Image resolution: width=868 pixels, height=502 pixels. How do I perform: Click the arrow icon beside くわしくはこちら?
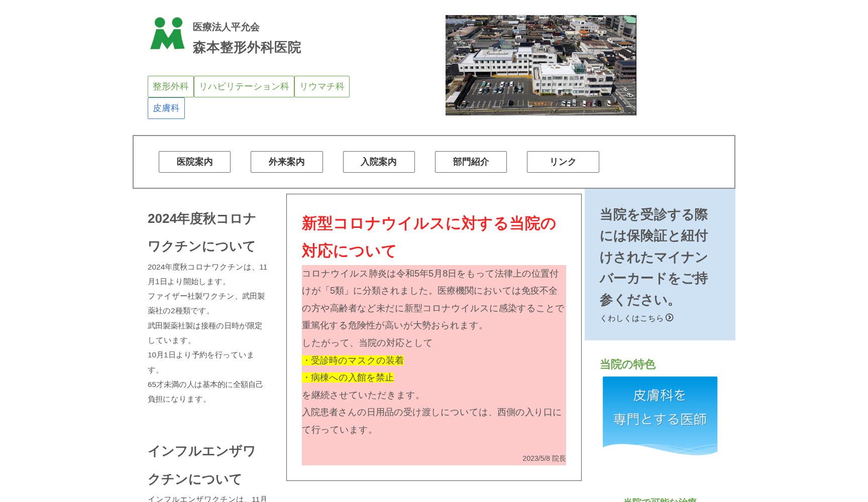[x=670, y=318]
